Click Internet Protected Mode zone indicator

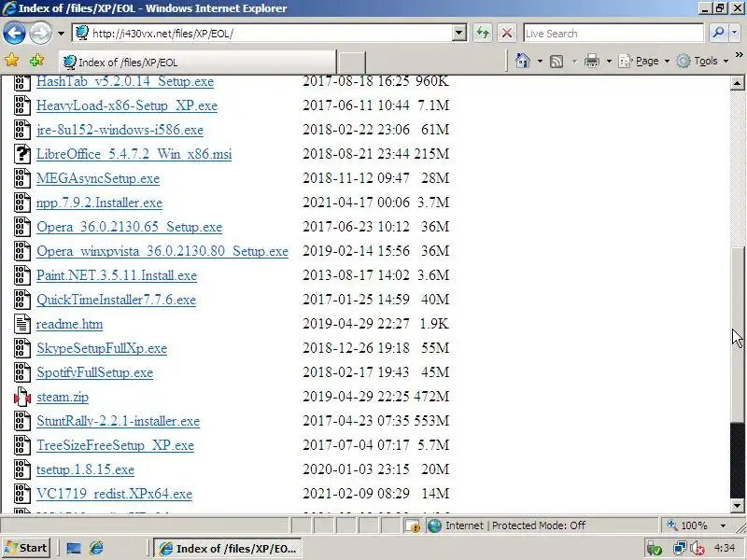click(507, 525)
